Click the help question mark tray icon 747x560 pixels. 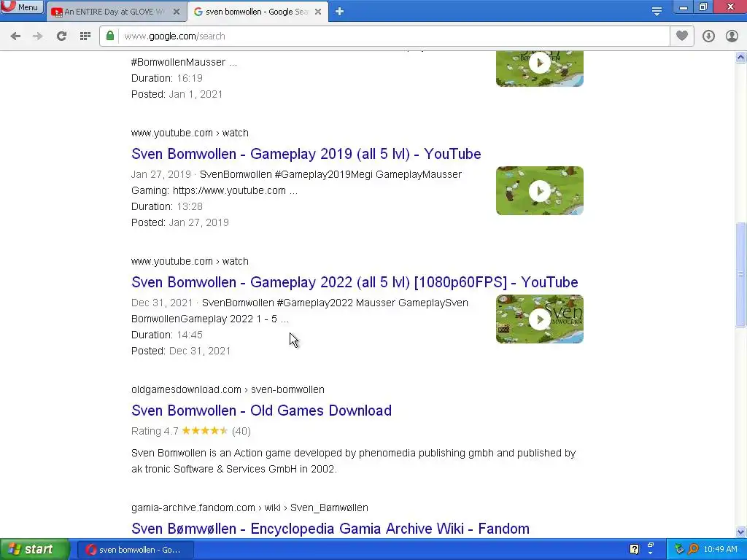click(634, 550)
